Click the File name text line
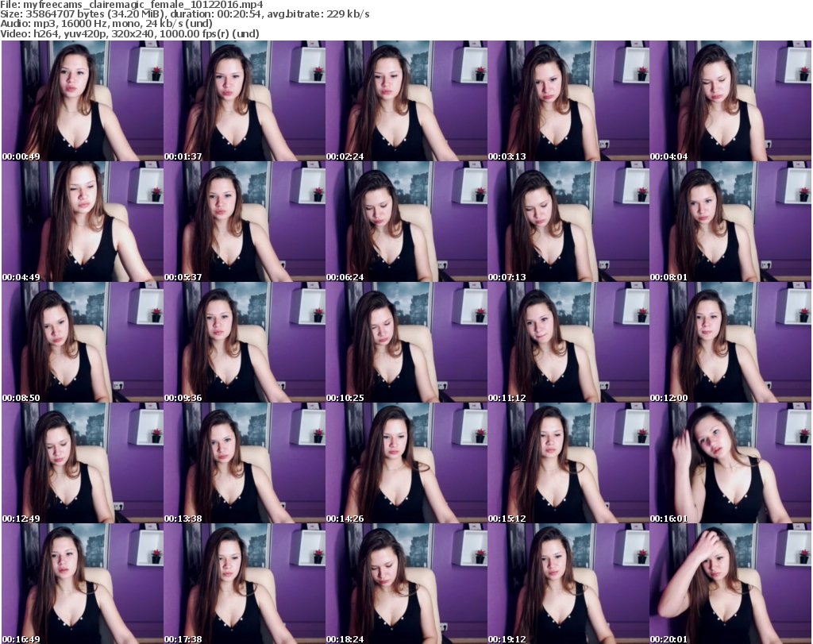 coord(131,5)
